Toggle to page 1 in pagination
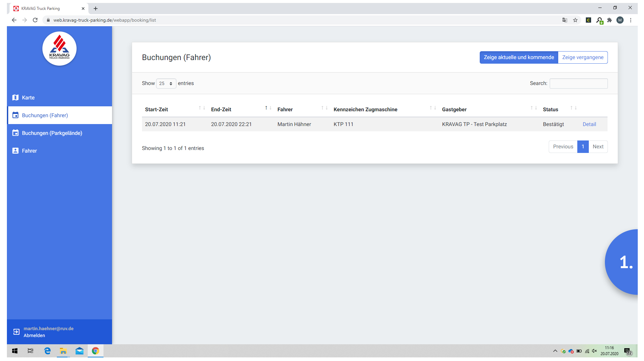The width and height of the screenshot is (644, 361). (x=584, y=147)
